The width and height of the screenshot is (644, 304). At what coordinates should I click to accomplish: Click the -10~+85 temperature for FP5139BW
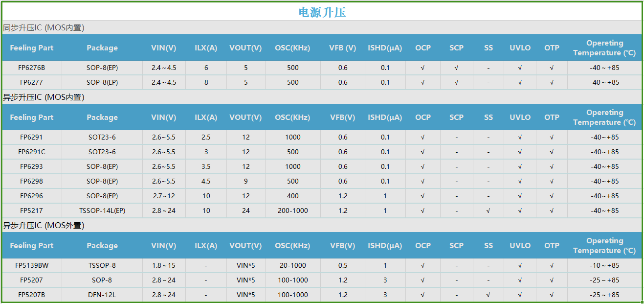tap(604, 265)
